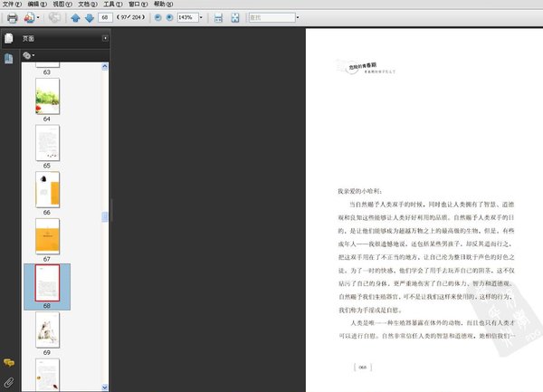The width and height of the screenshot is (543, 392).
Task: Select page 67 orange cover thumbnail
Action: coord(47,236)
